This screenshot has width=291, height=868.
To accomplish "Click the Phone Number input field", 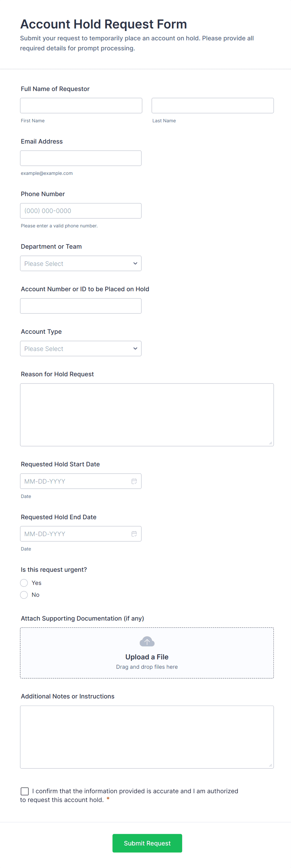I will pos(81,211).
